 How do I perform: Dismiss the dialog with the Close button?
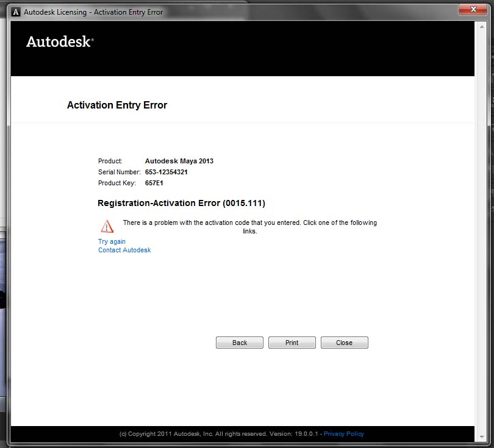click(x=345, y=343)
